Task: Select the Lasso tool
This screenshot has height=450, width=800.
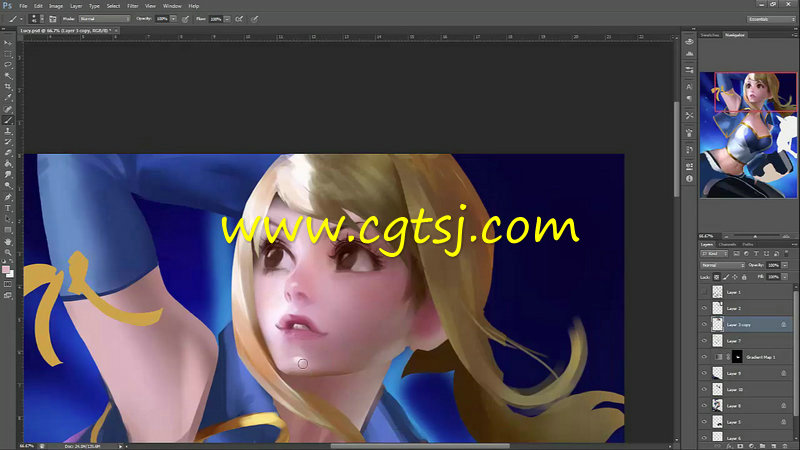Action: point(8,65)
